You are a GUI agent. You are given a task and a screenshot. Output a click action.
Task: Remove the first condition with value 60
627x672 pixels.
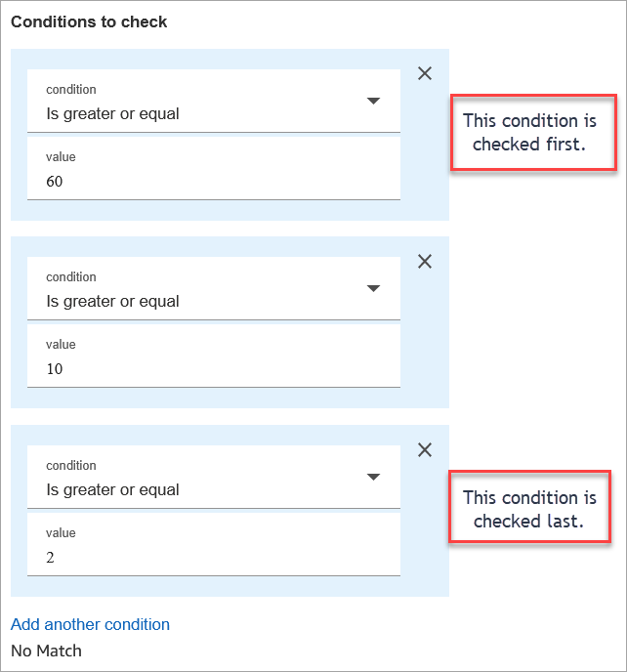click(x=425, y=73)
